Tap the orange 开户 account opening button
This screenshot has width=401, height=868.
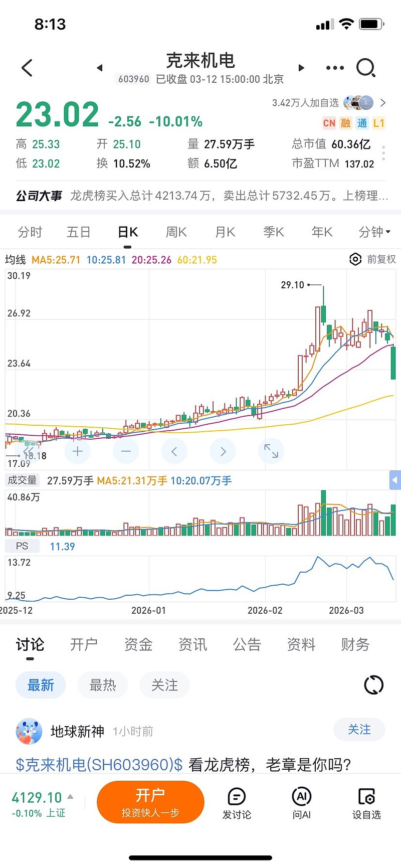tap(150, 802)
